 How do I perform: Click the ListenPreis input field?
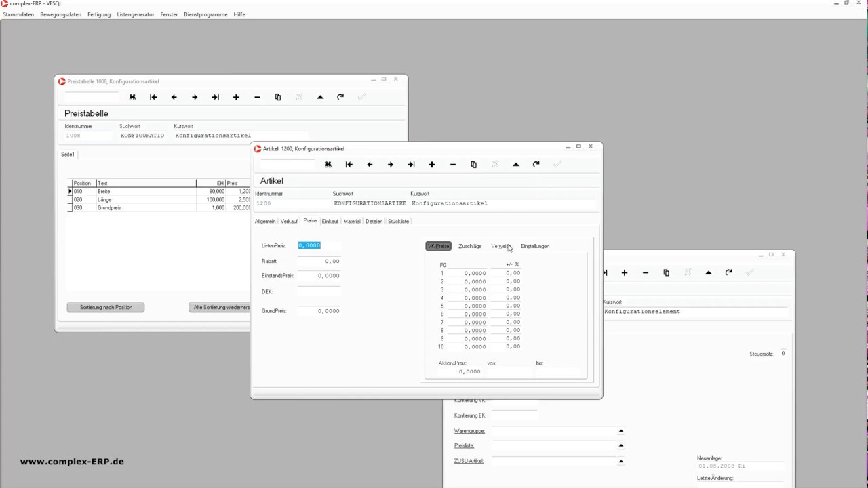tap(319, 245)
